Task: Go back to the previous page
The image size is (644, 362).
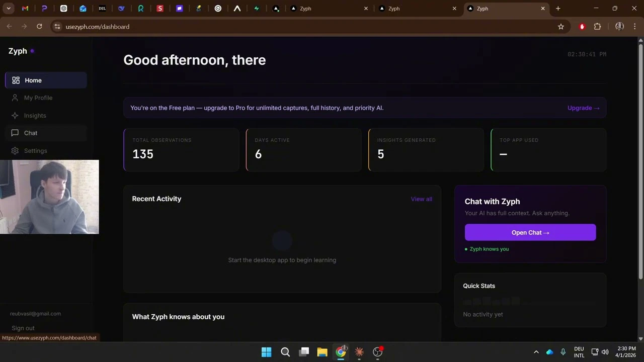Action: (9, 27)
